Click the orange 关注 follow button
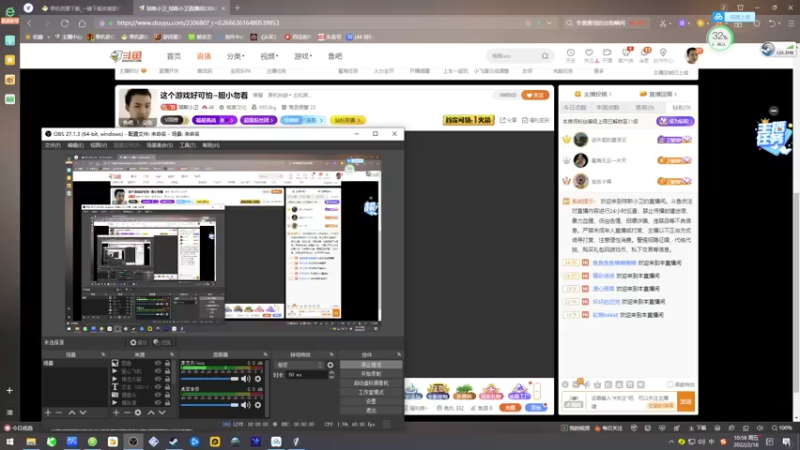 coord(536,95)
